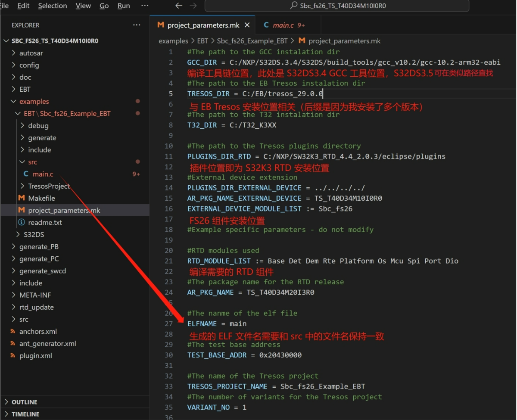
Task: Switch to the main.c editor tab
Action: [283, 25]
